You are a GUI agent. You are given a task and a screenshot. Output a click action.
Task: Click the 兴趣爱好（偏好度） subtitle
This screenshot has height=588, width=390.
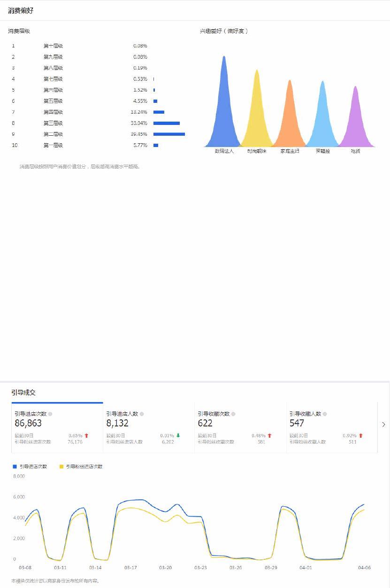(224, 31)
